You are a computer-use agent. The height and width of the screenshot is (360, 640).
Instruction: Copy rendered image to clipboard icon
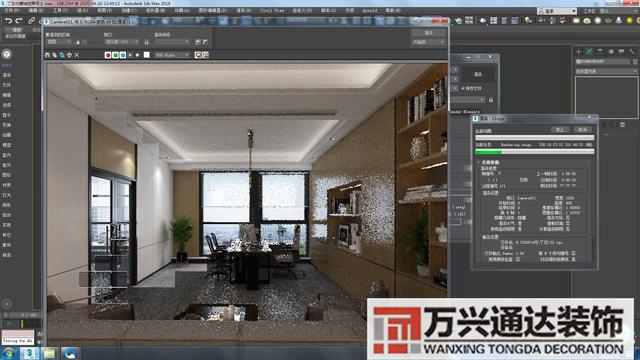coord(54,55)
